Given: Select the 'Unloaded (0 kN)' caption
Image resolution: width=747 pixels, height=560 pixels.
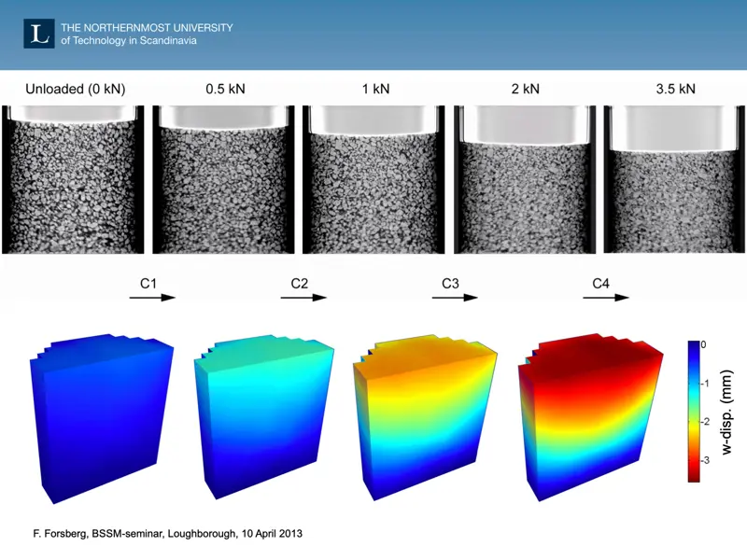Looking at the screenshot, I should [x=73, y=90].
